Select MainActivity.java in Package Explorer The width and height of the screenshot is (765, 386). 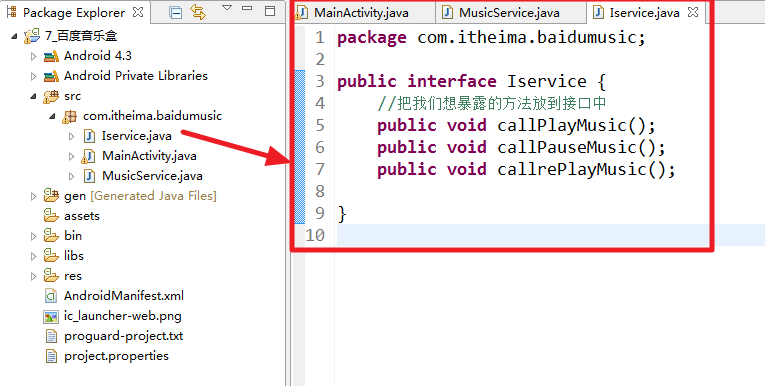coord(149,156)
